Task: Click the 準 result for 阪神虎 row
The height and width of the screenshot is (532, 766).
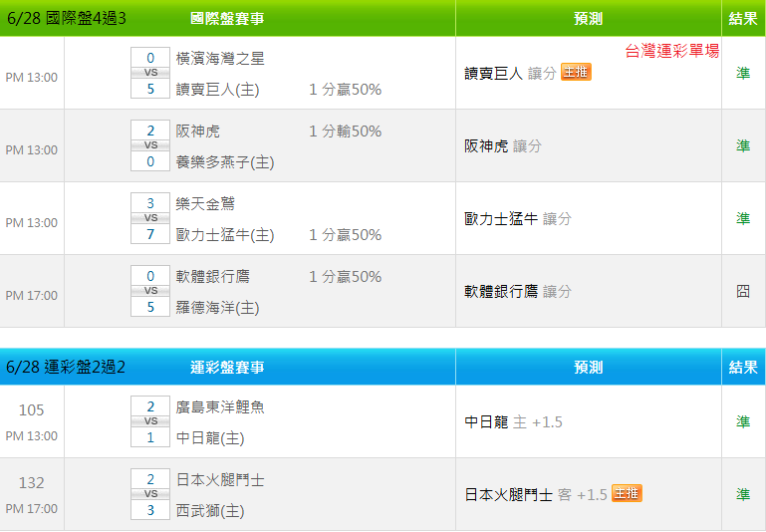Action: pyautogui.click(x=743, y=146)
